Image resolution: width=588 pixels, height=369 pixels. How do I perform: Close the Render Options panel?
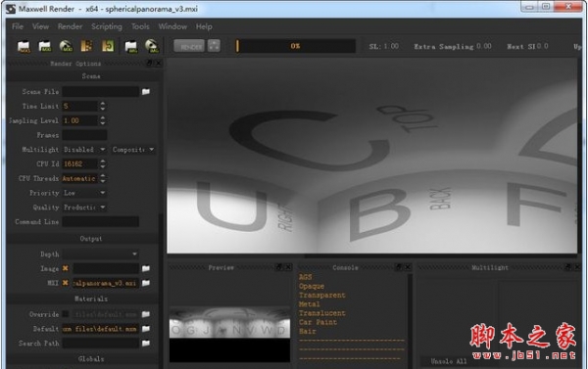click(158, 63)
